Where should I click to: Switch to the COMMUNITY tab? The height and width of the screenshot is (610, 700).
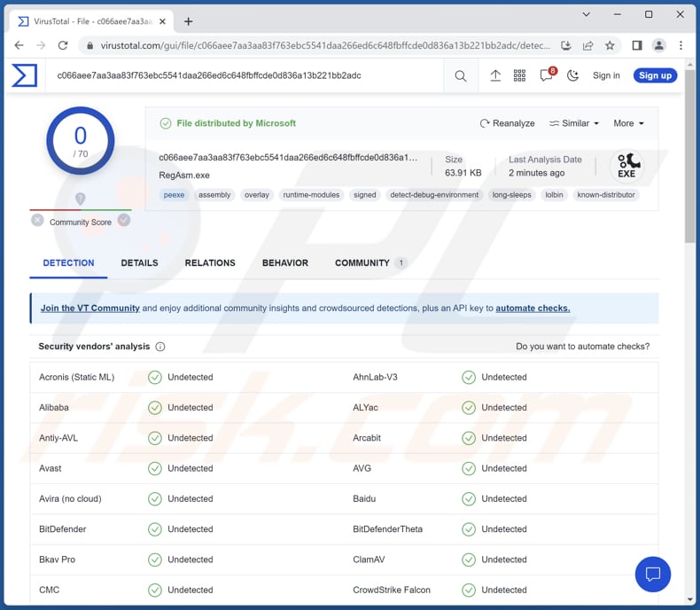[370, 262]
